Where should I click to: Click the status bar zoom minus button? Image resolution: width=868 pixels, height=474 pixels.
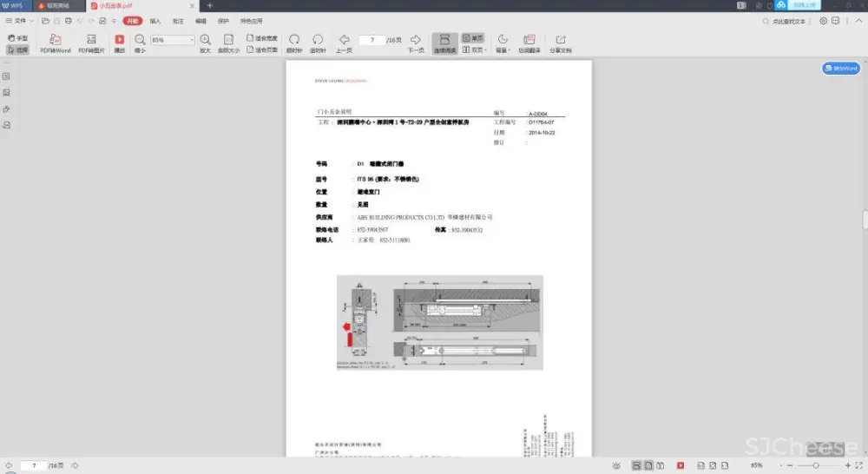tap(790, 465)
